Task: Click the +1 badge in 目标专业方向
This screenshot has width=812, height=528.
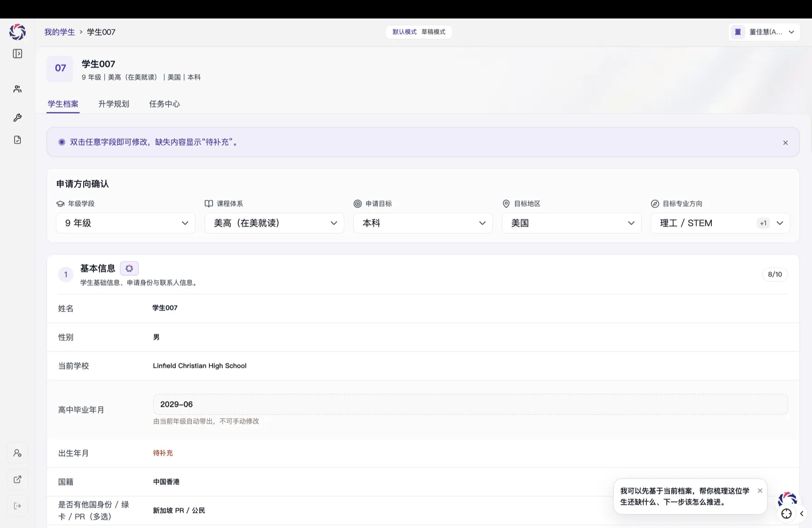Action: point(763,223)
